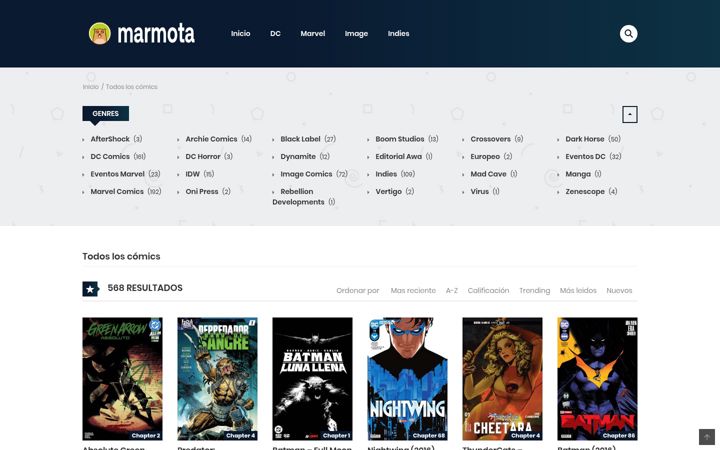
Task: Open the Green Arrow Absoluto cover
Action: pos(122,378)
